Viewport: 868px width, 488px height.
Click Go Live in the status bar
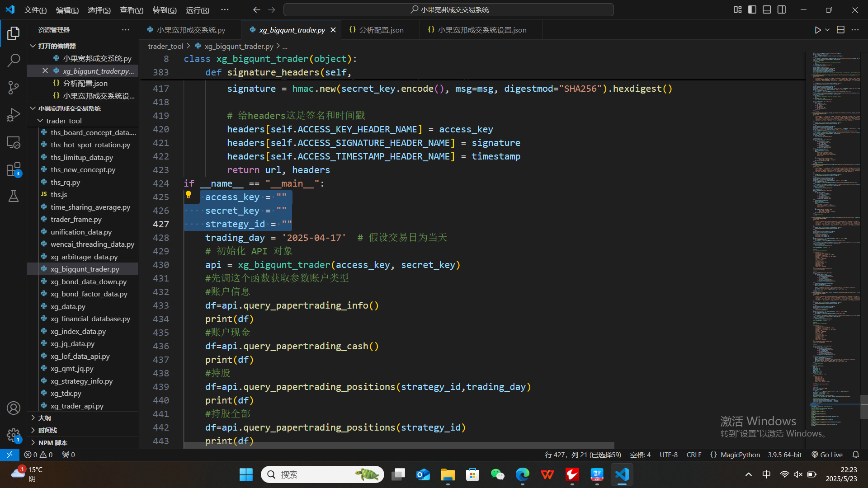[827, 455]
